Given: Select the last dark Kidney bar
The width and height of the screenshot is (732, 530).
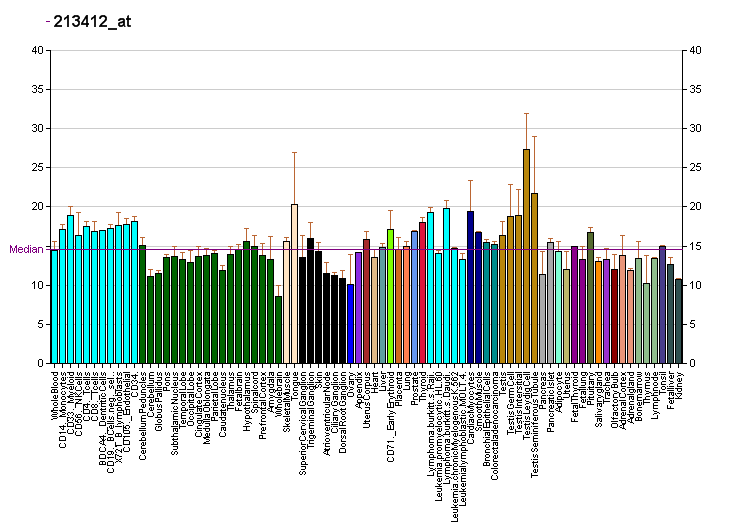Looking at the screenshot, I should (678, 321).
